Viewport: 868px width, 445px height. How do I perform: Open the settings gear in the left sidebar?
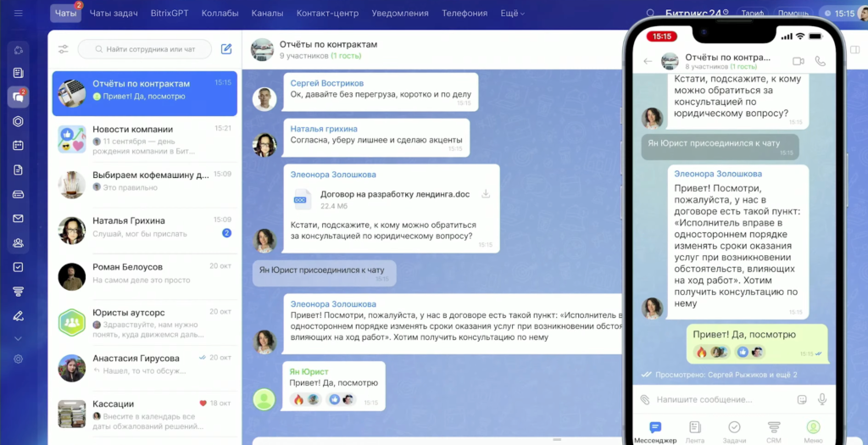[19, 359]
